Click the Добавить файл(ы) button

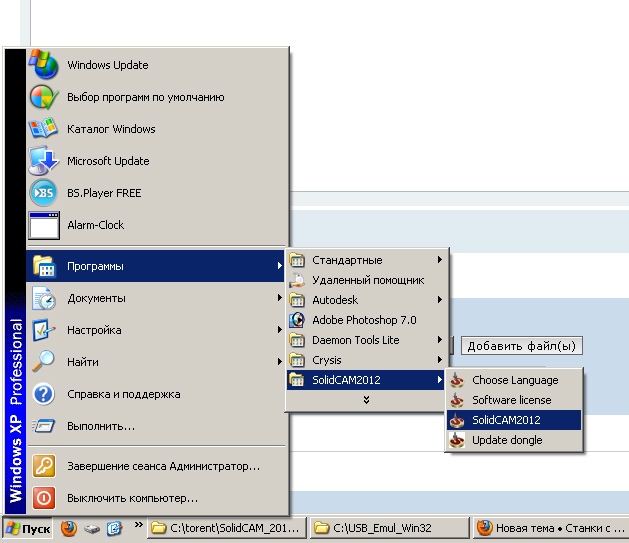coord(521,346)
